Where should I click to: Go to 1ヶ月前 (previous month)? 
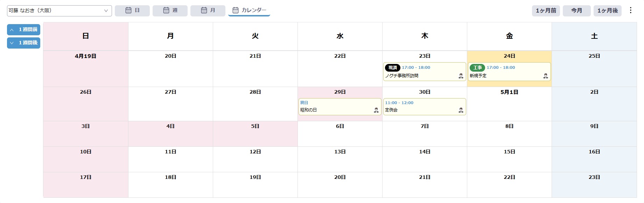[x=546, y=10]
